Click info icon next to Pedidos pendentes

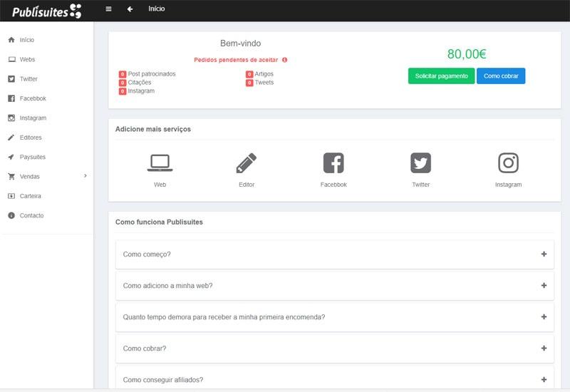(284, 60)
